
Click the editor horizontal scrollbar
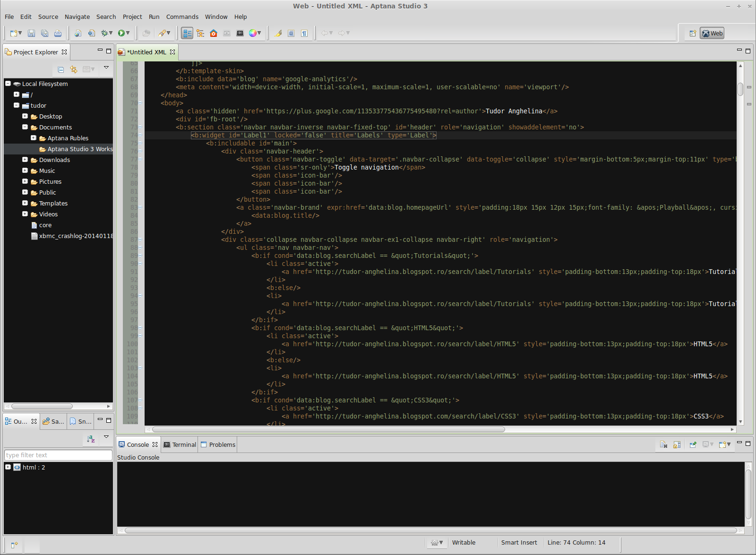tap(328, 429)
